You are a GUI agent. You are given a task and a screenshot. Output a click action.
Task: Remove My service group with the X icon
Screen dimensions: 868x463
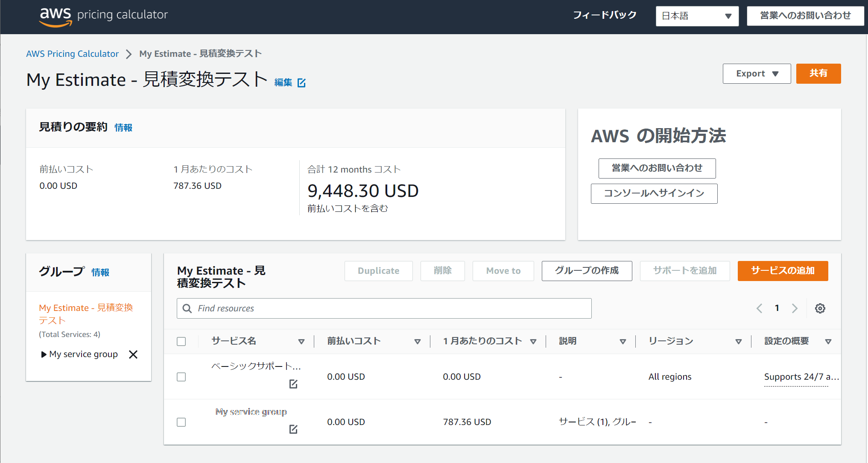click(133, 355)
